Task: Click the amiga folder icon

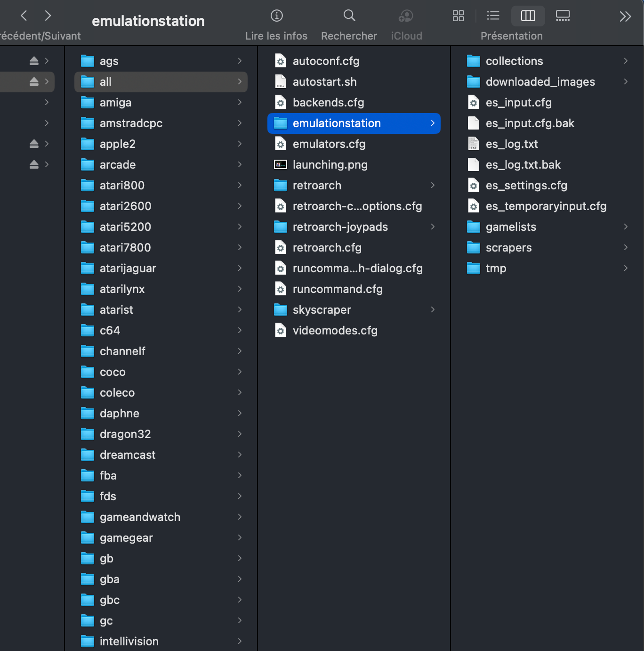Action: (88, 102)
